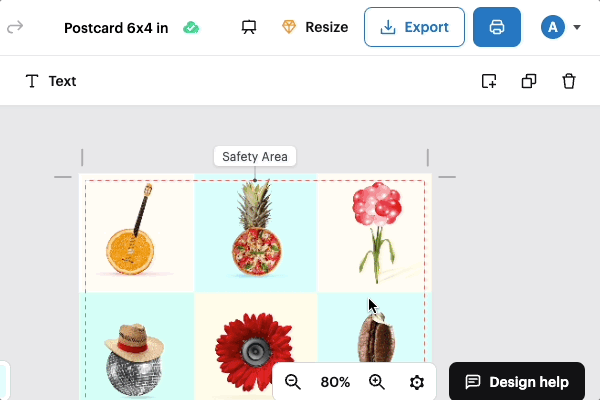Open Design help chat
Viewport: 600px width, 400px height.
point(517,382)
